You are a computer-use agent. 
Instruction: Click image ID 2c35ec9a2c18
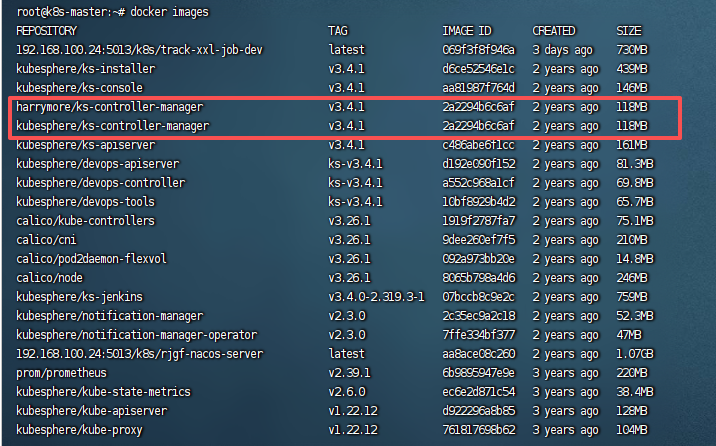479,316
